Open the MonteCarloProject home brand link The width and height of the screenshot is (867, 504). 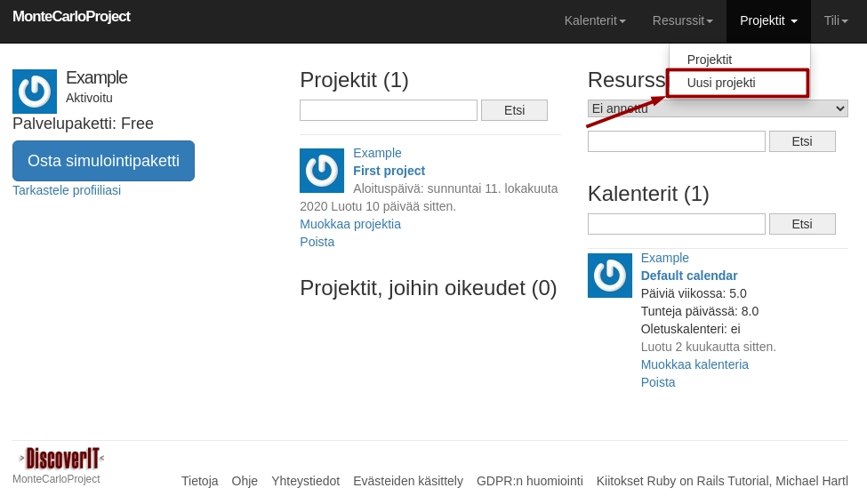click(x=71, y=17)
